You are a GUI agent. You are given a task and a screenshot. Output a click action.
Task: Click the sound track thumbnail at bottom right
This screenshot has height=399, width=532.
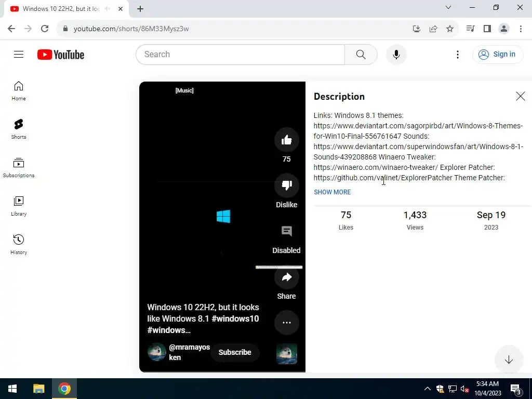coord(287,354)
